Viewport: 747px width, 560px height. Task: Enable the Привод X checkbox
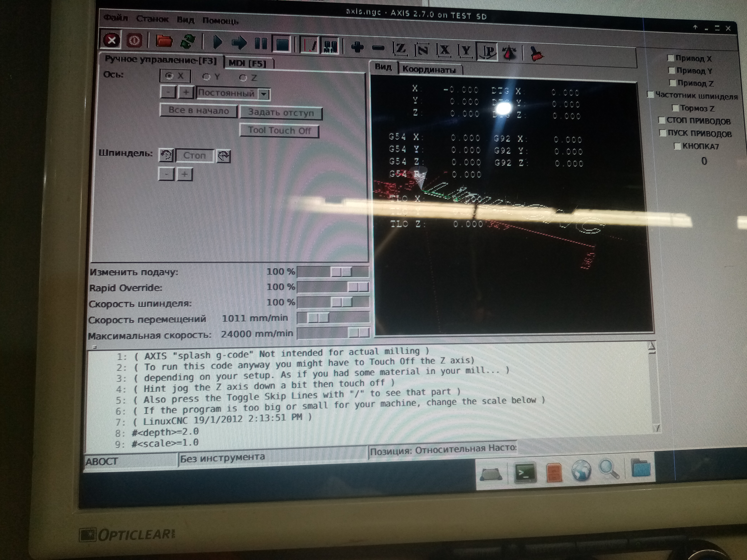[671, 58]
